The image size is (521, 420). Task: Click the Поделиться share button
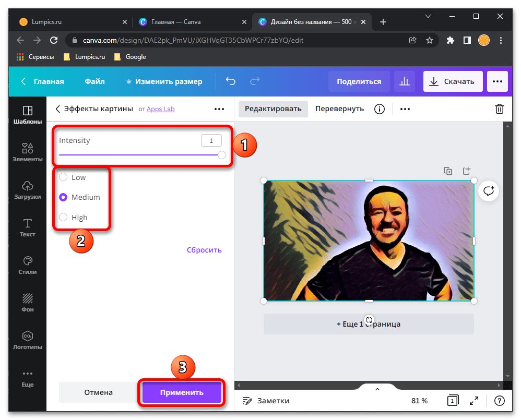359,81
